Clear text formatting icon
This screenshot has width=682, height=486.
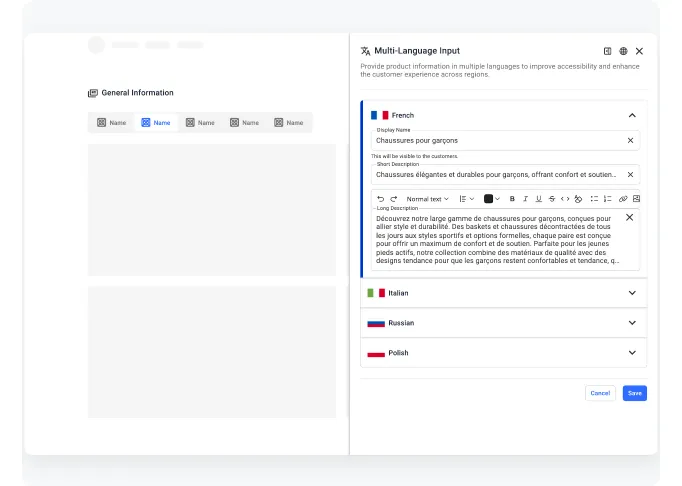578,199
